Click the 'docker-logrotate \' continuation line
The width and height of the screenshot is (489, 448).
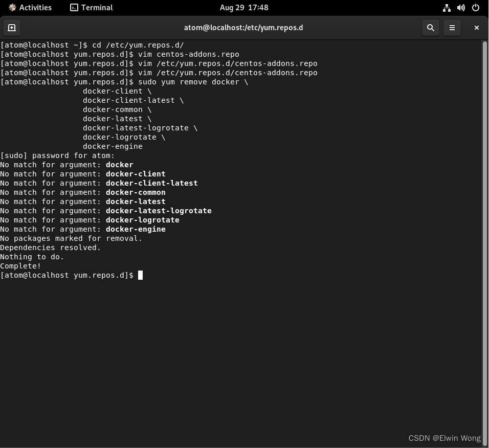tap(124, 137)
